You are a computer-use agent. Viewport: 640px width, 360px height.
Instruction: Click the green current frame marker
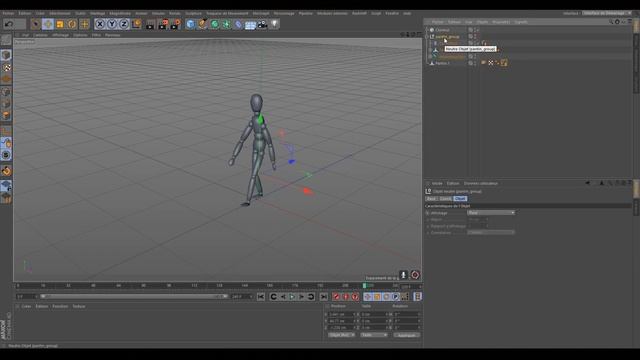[x=364, y=286]
